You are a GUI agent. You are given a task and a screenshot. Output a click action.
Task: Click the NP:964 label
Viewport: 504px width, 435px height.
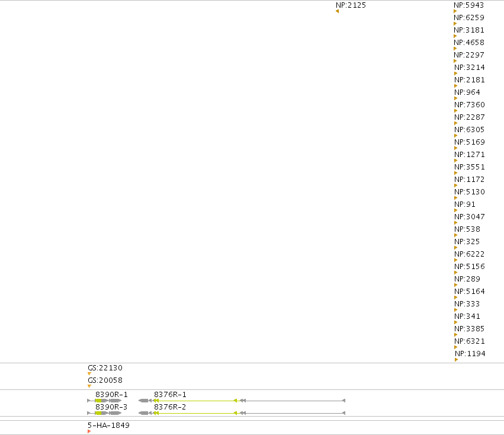pos(467,92)
